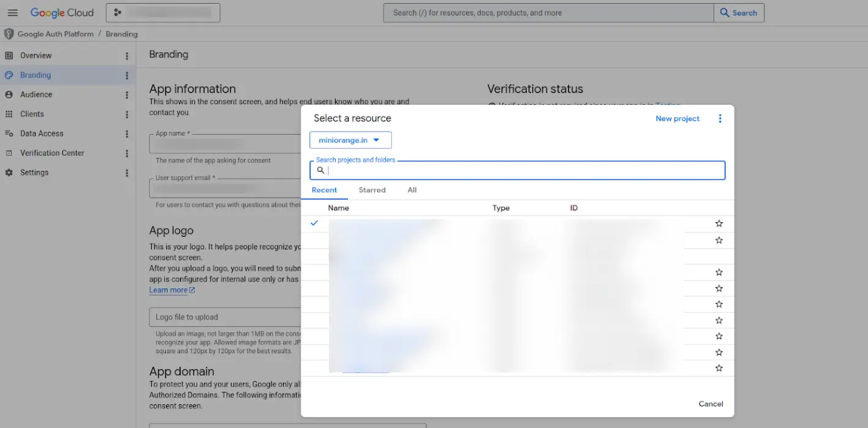Open more options next to Verification Center
868x428 pixels.
pyautogui.click(x=127, y=154)
